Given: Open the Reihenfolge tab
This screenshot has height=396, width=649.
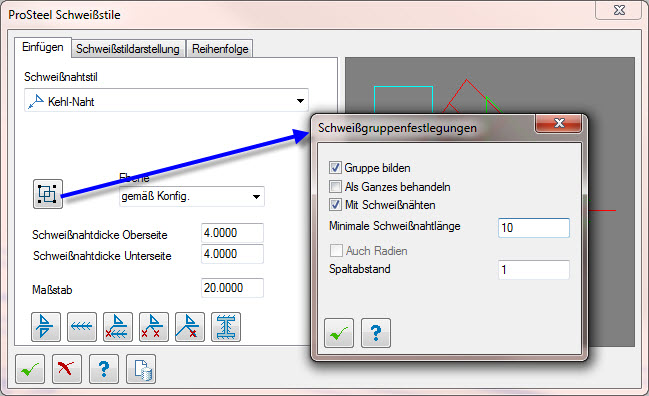Looking at the screenshot, I should click(220, 49).
